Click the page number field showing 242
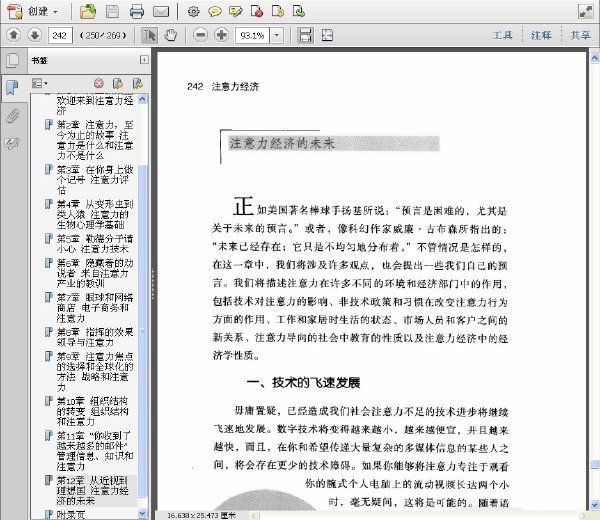The height and width of the screenshot is (520, 600). 60,36
